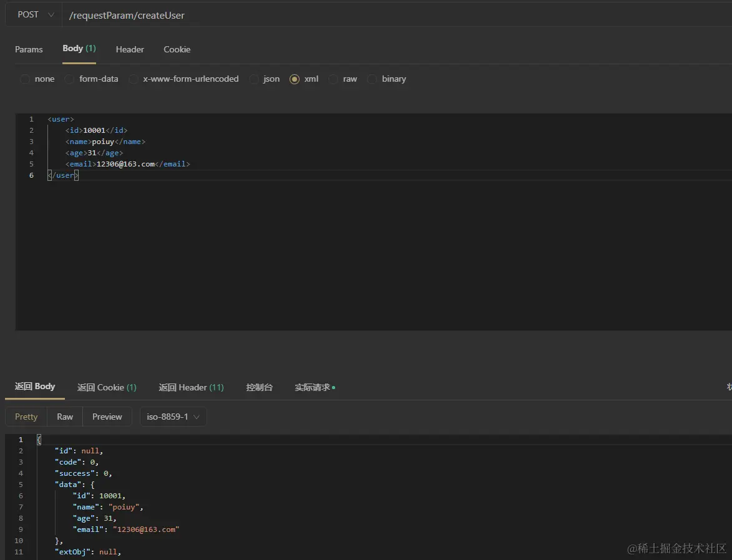
Task: Click the "id": null response line
Action: [x=79, y=451]
